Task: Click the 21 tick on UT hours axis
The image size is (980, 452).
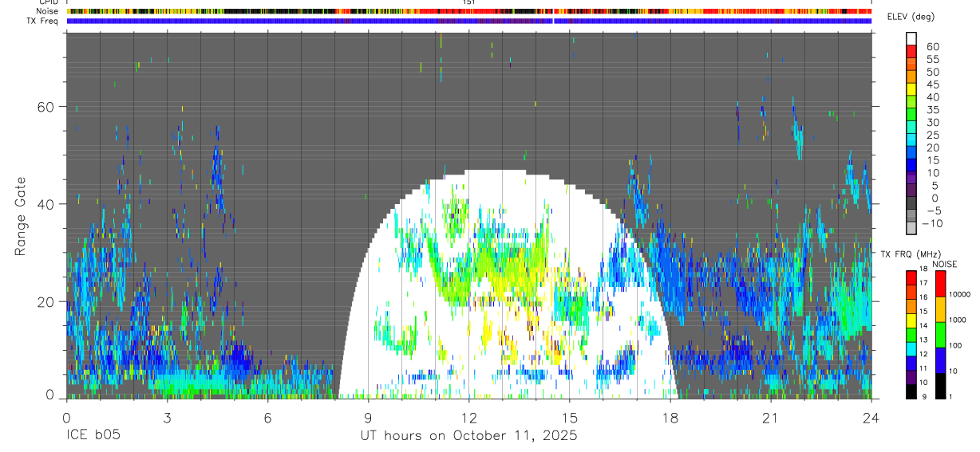Action: click(770, 417)
